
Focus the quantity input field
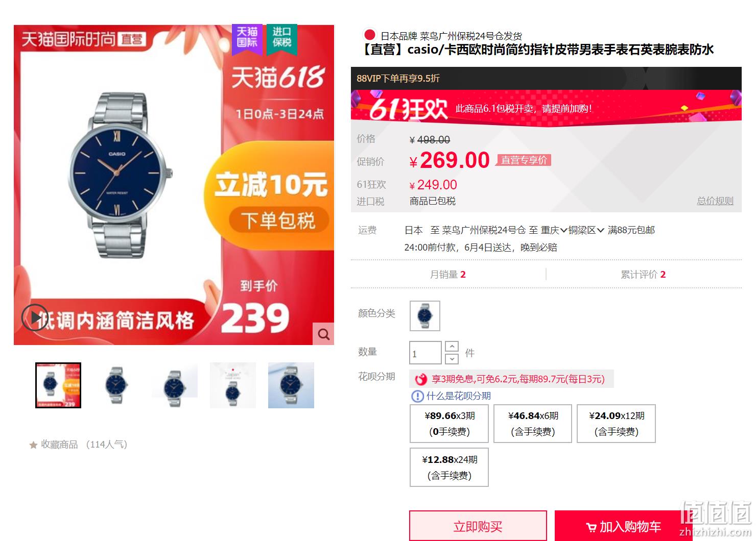click(x=426, y=353)
